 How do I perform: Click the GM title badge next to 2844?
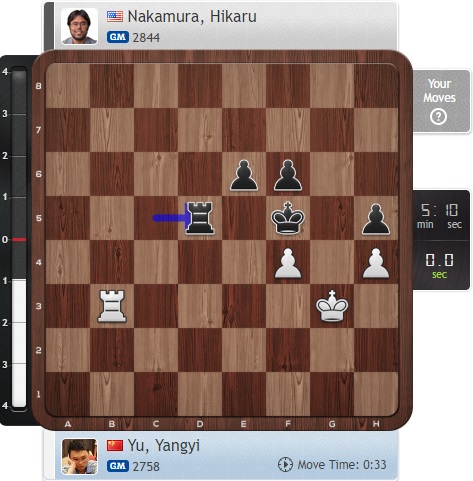[x=118, y=37]
